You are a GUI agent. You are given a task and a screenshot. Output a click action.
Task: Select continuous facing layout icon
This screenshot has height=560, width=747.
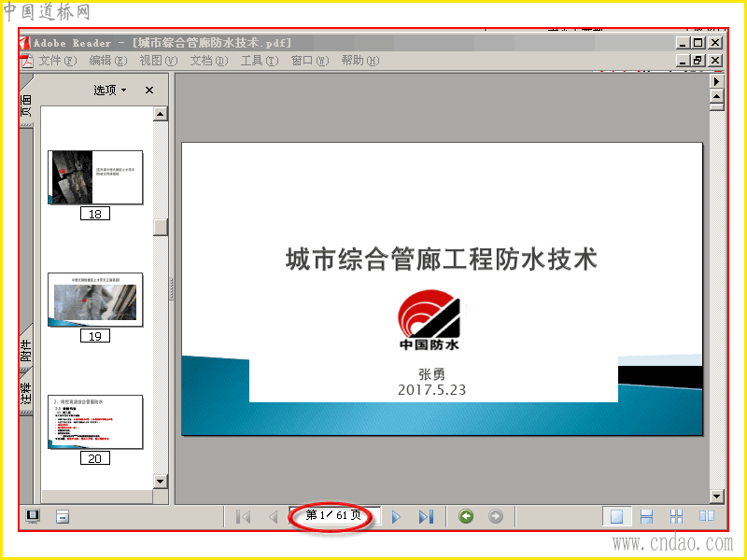pyautogui.click(x=676, y=516)
